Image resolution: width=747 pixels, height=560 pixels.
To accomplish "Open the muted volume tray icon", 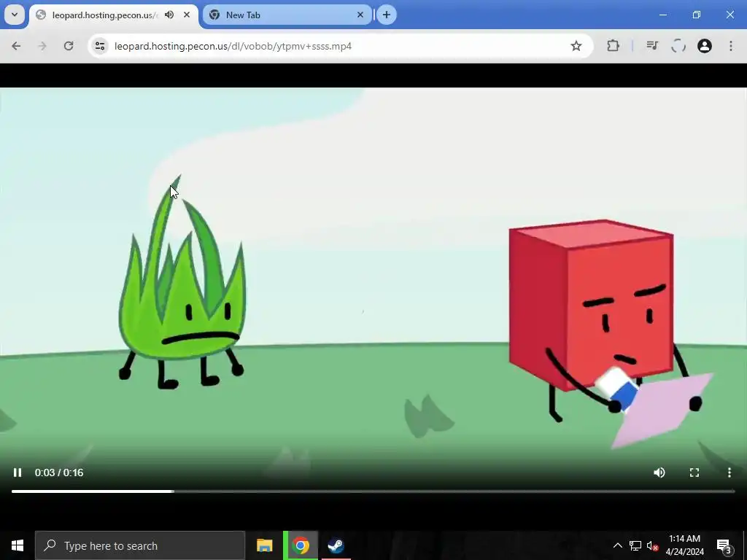I will click(653, 545).
